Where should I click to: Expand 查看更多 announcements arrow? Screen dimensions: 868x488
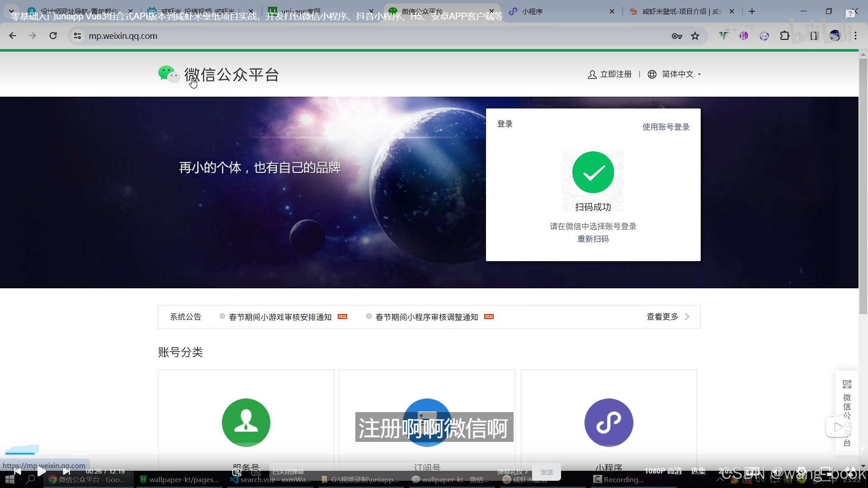point(687,317)
